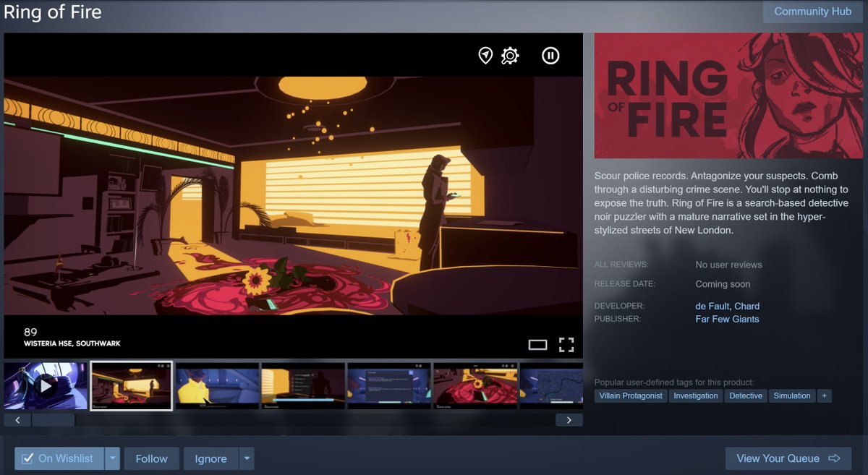Open publisher Far Few Giants link
This screenshot has height=475, width=868.
[x=727, y=319]
